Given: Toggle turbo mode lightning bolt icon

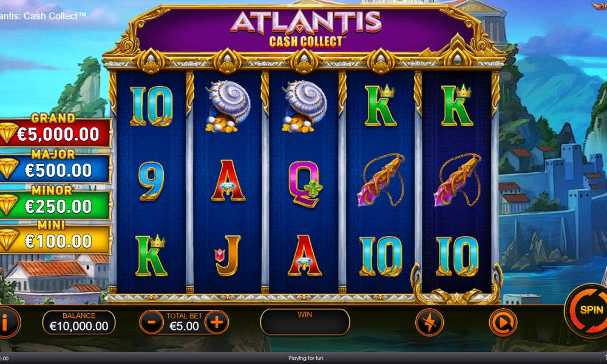Looking at the screenshot, I should 429,322.
